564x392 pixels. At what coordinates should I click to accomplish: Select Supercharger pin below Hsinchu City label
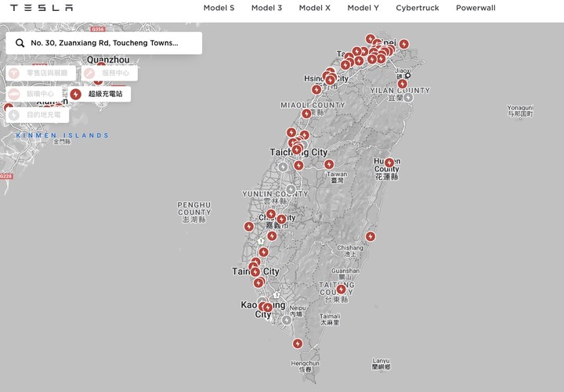coord(316,89)
